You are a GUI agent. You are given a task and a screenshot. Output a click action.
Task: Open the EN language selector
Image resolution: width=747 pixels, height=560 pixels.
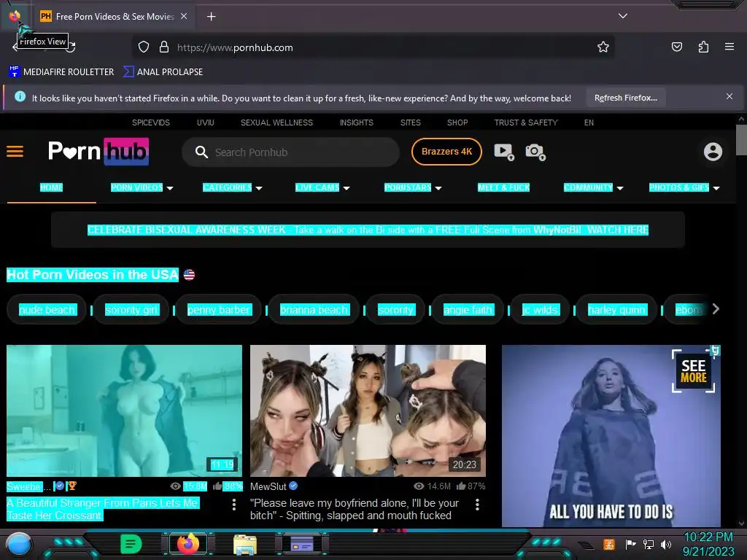[x=589, y=122]
